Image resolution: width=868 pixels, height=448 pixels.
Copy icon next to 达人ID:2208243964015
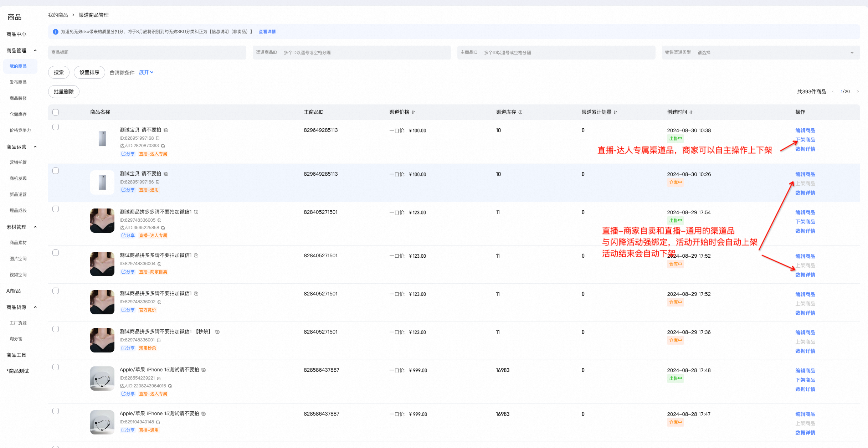[170, 386]
